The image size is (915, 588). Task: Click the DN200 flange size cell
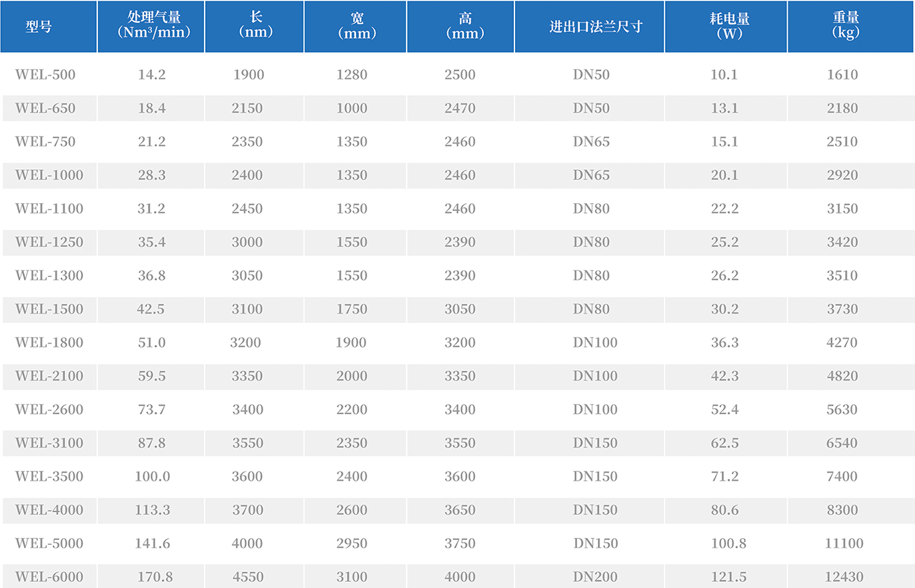594,577
